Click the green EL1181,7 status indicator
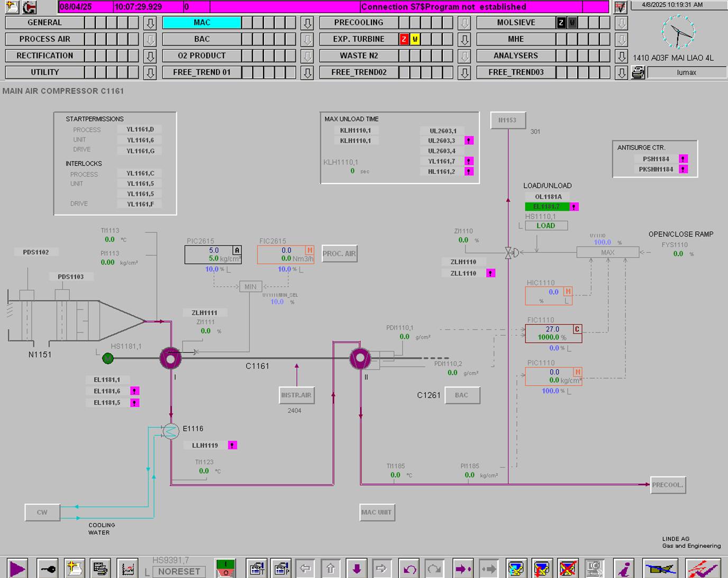The width and height of the screenshot is (728, 578). click(x=547, y=207)
